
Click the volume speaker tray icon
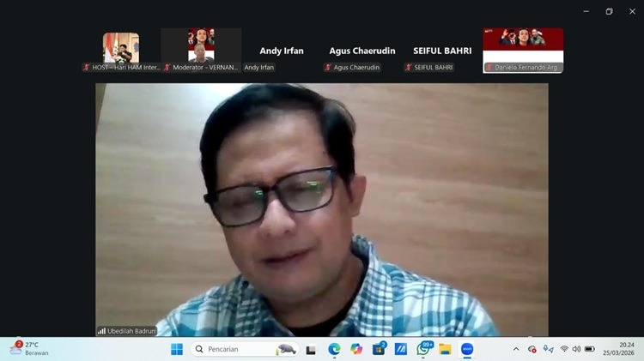[576, 349]
